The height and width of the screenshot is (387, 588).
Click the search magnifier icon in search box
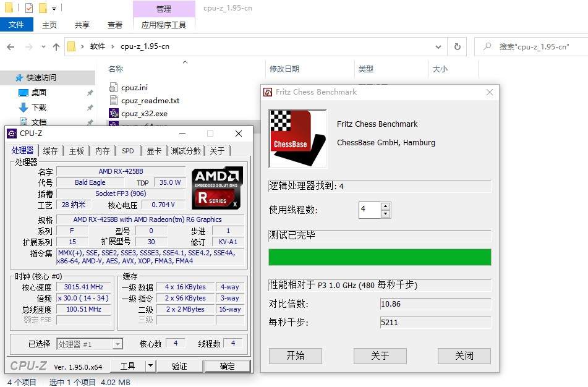pos(488,46)
